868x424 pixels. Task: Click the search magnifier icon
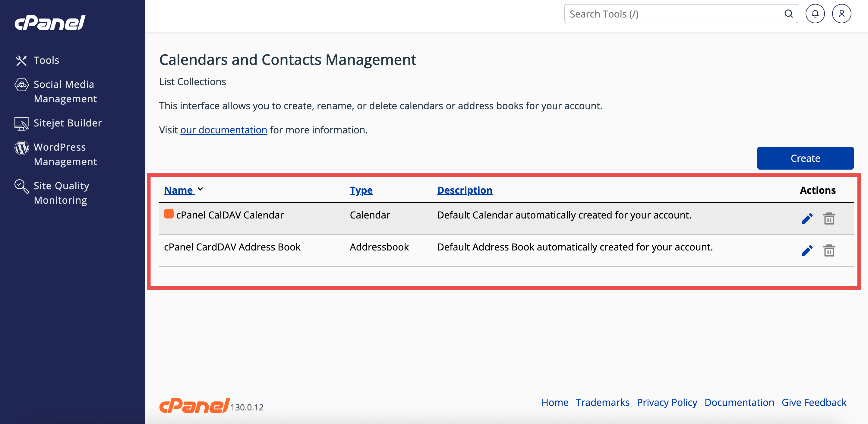(788, 14)
